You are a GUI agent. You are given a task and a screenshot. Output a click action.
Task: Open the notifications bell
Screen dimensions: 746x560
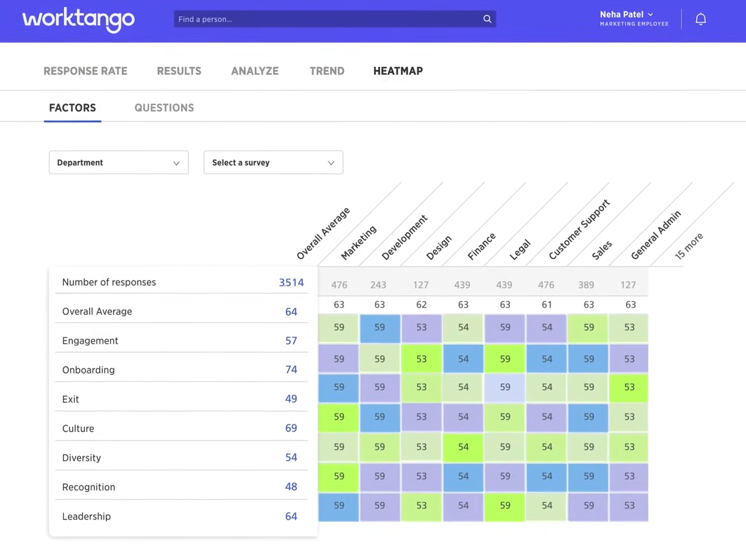click(x=701, y=19)
